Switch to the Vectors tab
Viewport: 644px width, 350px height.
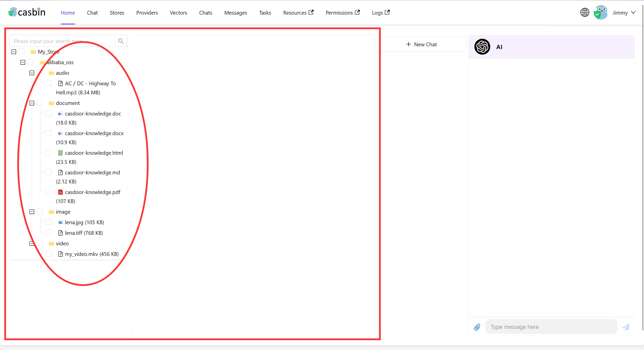pyautogui.click(x=178, y=13)
